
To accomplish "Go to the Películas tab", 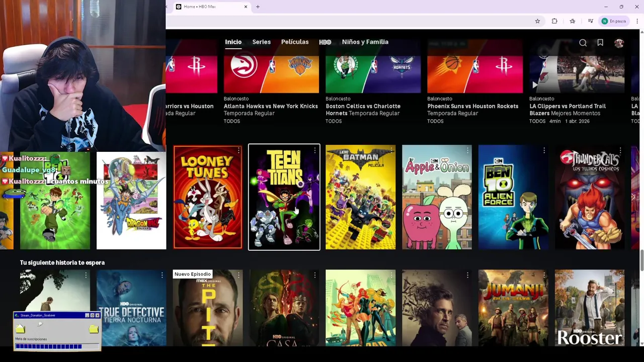I will 295,42.
